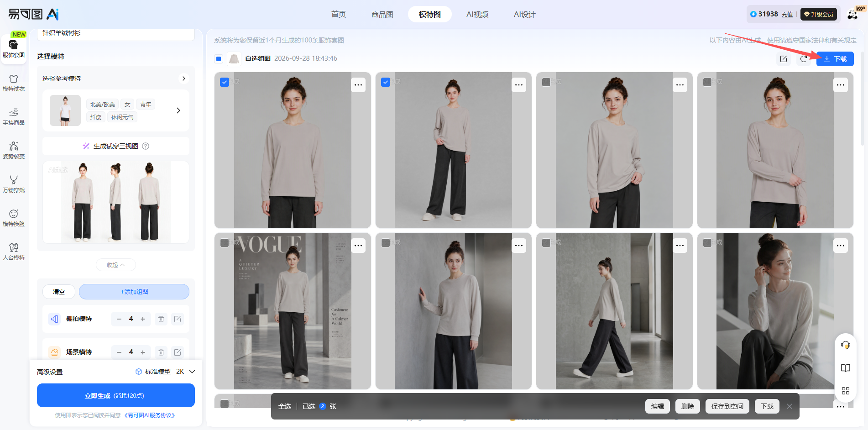Screen dimensions: 868x430
Task: Check the VOGUE cover image checkbox
Action: coord(225,243)
